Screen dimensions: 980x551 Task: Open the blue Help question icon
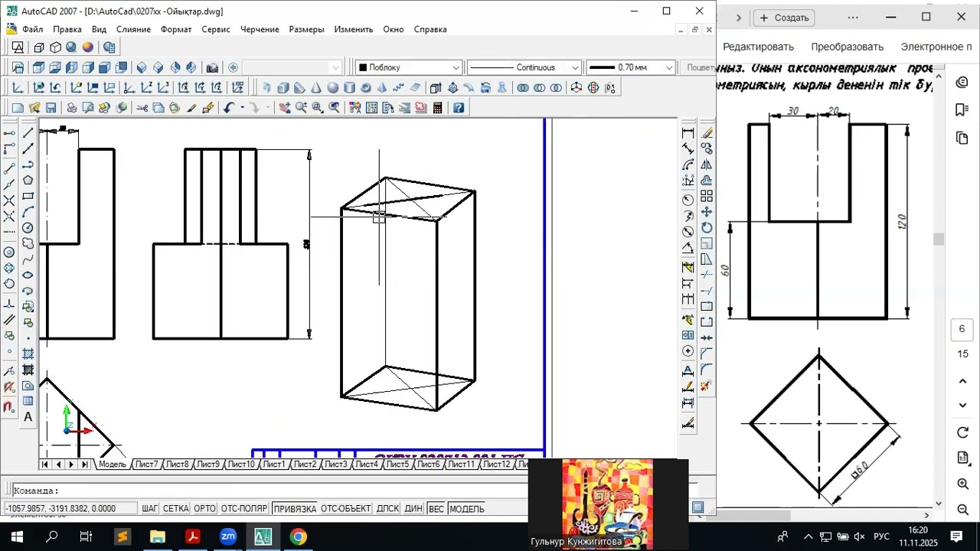coord(459,108)
